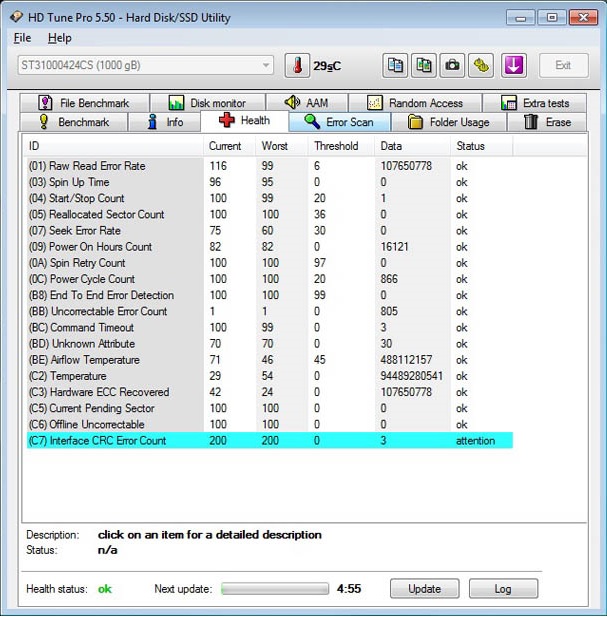Select the Reallocated Sector Count row
This screenshot has height=617, width=607.
pyautogui.click(x=270, y=214)
